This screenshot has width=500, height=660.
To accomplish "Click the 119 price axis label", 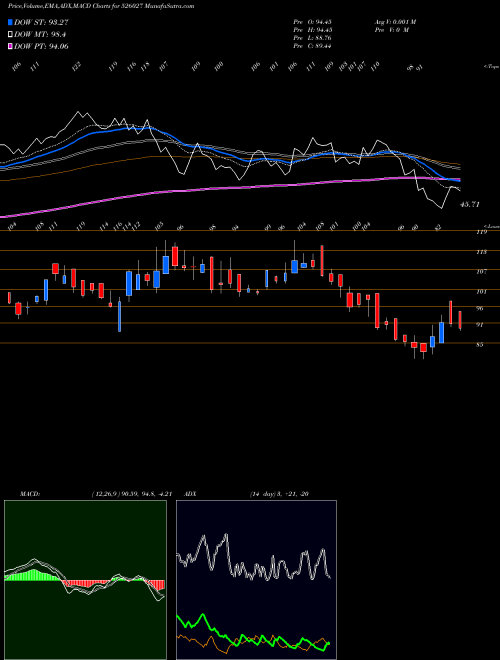I will tap(482, 232).
